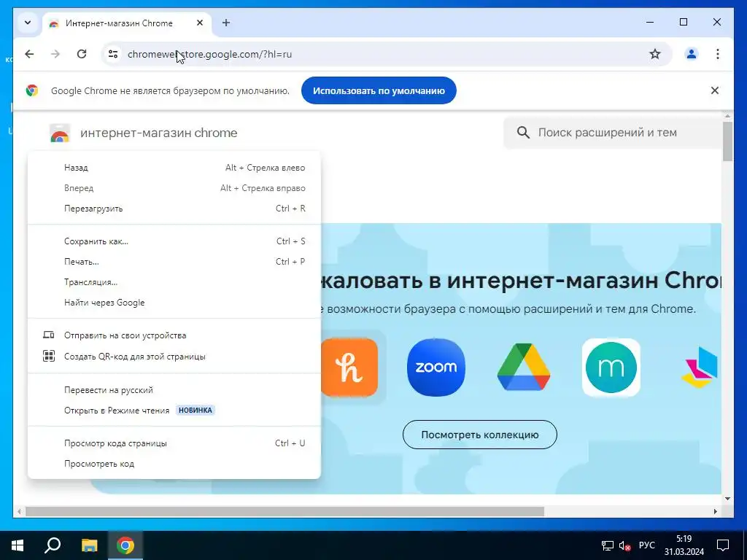Click the horizontal scrollbar thumb
The image size is (747, 560).
[x=285, y=511]
